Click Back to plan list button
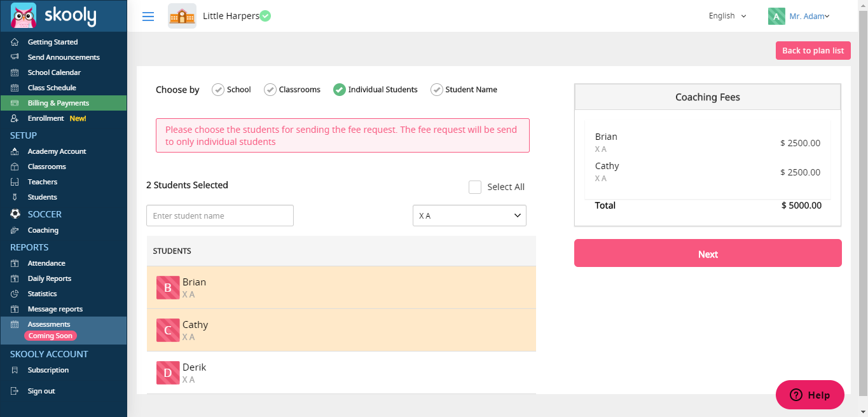The width and height of the screenshot is (868, 417). [813, 51]
